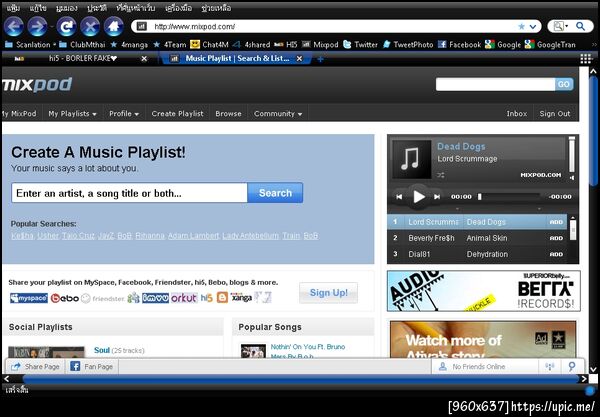Toggle shuffle in the music player
The width and height of the screenshot is (600, 417).
point(441,175)
